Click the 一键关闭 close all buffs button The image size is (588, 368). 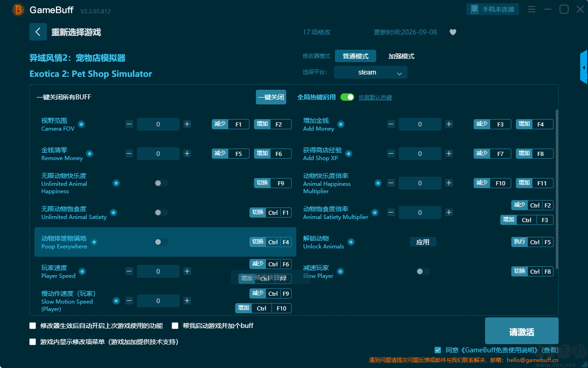tap(271, 97)
